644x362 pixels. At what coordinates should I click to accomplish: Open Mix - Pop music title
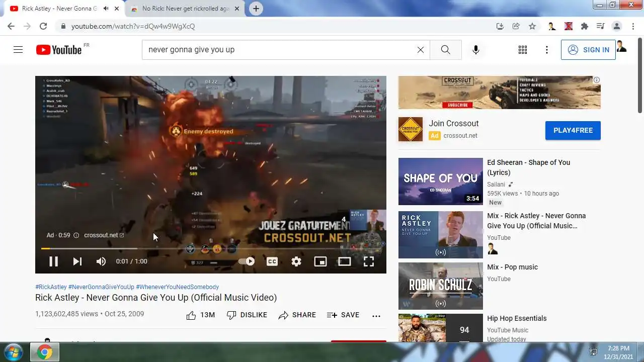(x=512, y=267)
